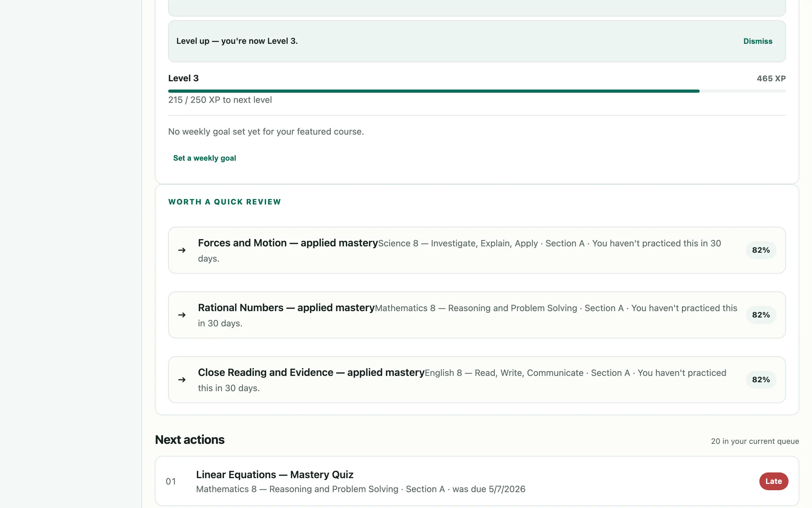Click the Level 3 XP progress bar
812x508 pixels.
(477, 91)
